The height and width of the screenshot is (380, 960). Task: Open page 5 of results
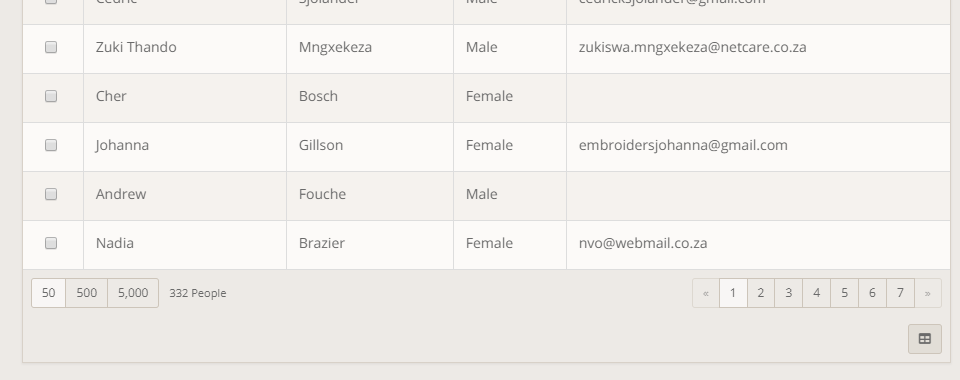[844, 293]
